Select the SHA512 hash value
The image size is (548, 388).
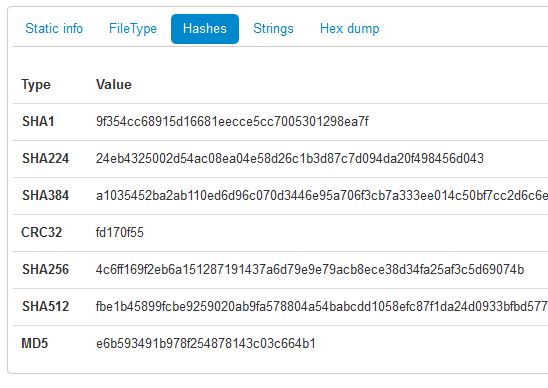(x=322, y=307)
